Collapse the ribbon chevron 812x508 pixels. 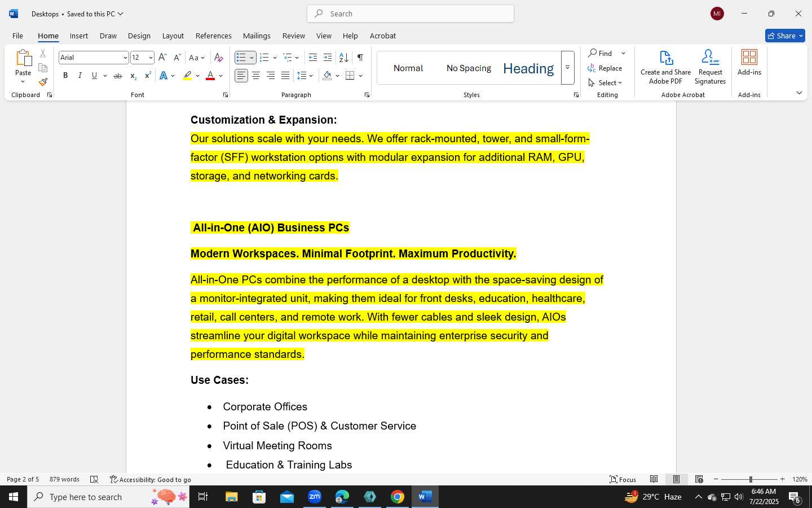pos(799,93)
